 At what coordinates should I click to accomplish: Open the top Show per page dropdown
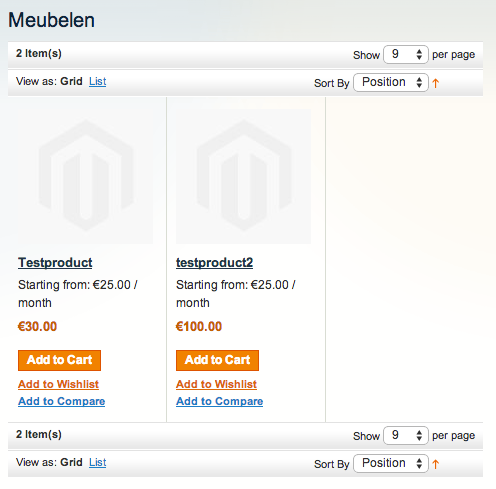point(406,54)
